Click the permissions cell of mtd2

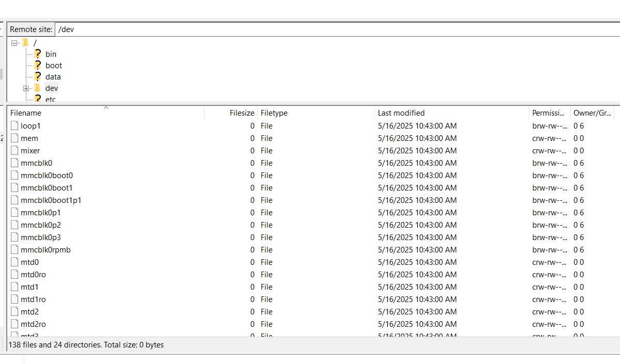click(x=550, y=311)
